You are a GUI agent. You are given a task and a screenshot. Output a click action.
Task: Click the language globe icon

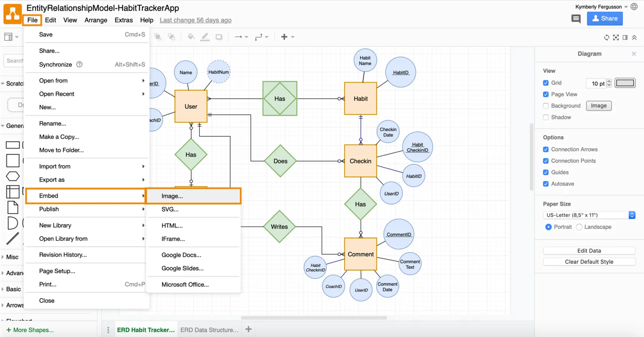(x=634, y=7)
